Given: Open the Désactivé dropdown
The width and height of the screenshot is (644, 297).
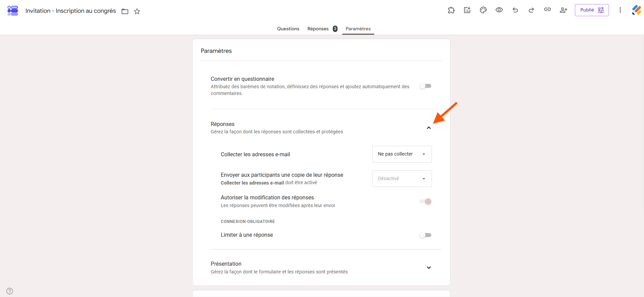Looking at the screenshot, I should tap(402, 178).
